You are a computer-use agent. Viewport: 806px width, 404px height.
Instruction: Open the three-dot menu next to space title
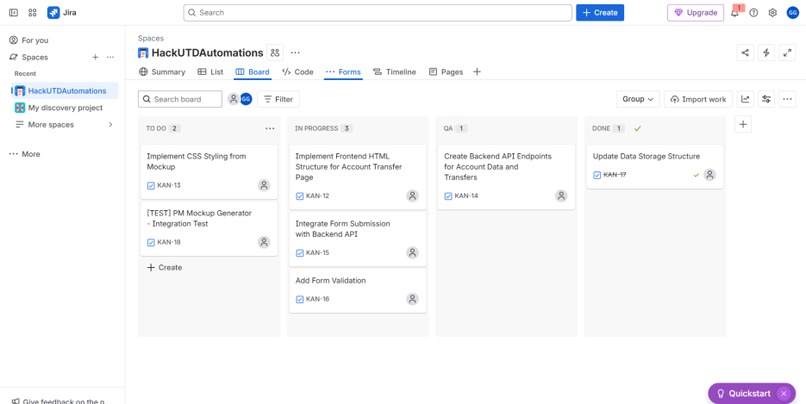coord(295,52)
